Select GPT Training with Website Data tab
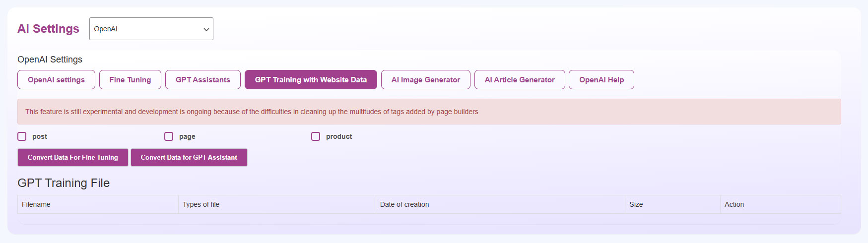 point(311,80)
